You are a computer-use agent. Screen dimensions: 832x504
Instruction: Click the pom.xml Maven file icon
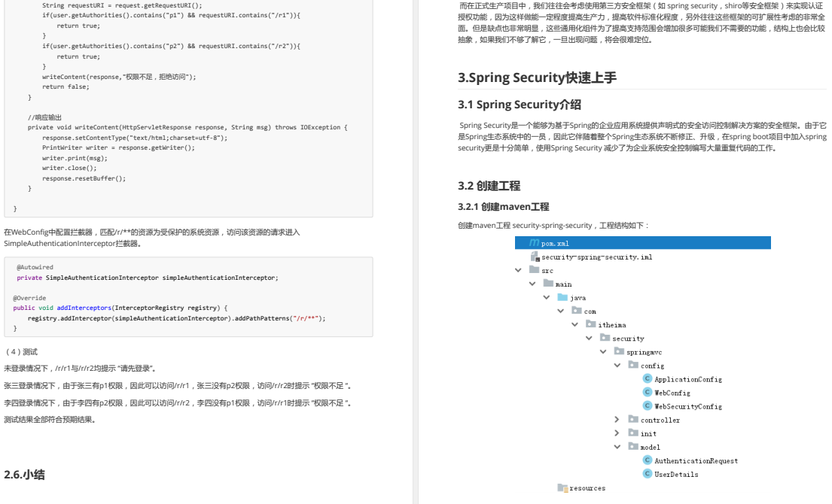pos(535,243)
